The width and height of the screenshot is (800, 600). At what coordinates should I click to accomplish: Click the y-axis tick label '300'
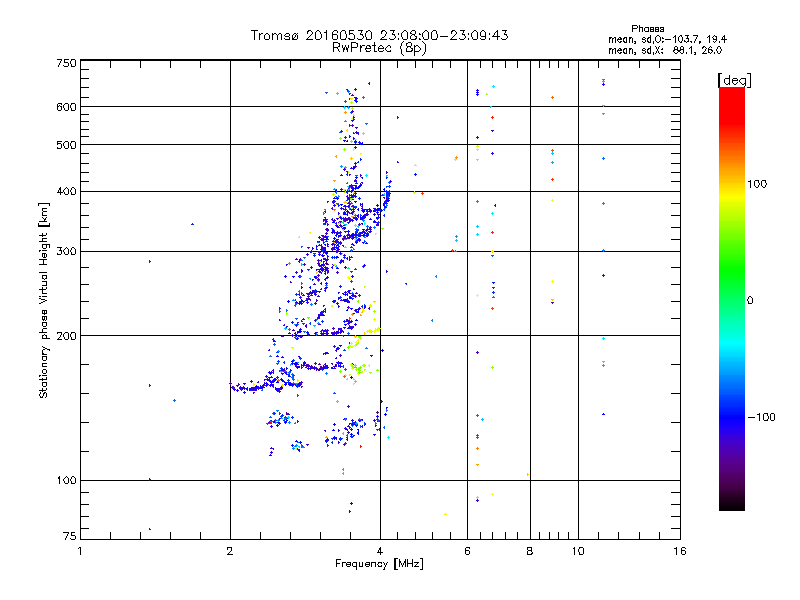66,251
